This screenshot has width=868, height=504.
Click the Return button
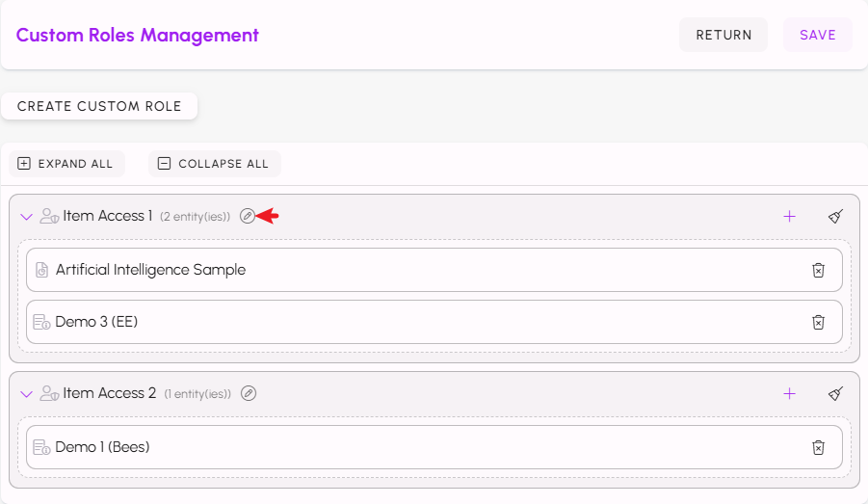point(723,35)
